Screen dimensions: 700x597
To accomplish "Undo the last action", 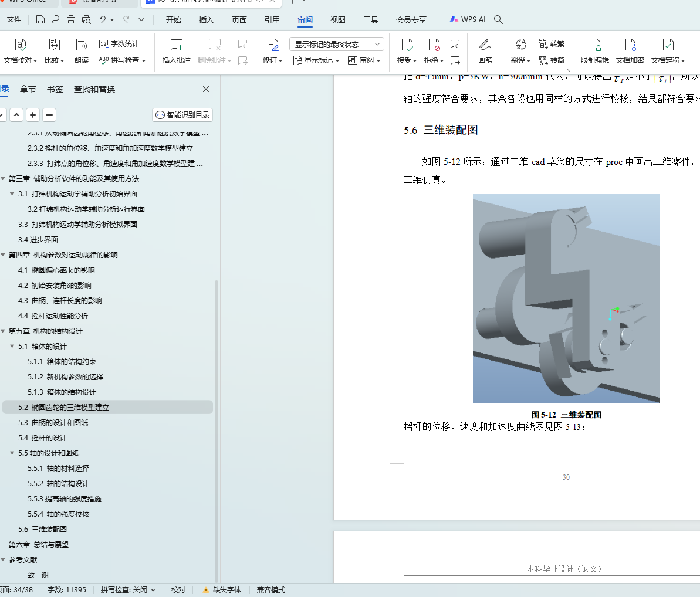I will click(103, 19).
